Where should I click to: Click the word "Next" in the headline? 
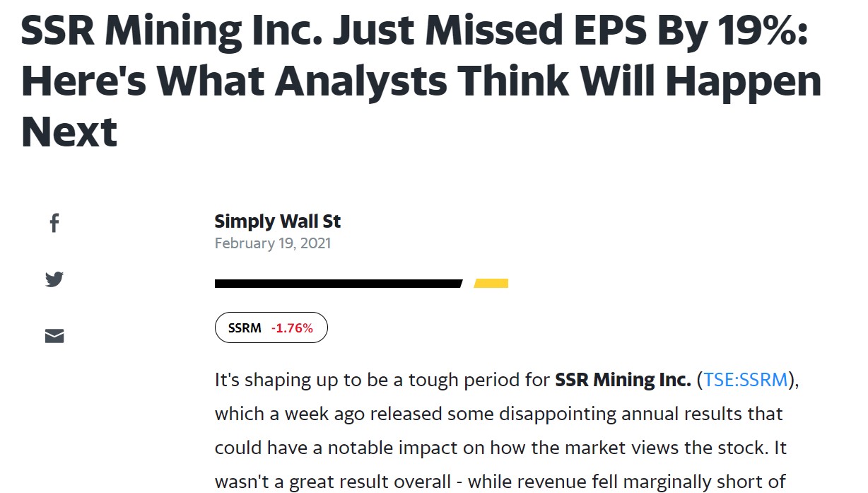pos(69,132)
